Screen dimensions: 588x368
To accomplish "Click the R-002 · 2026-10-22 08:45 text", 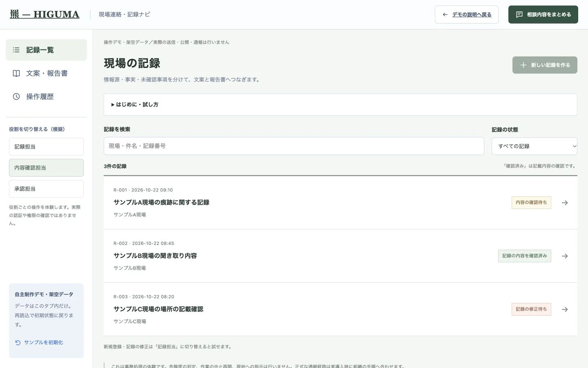I will tap(144, 243).
